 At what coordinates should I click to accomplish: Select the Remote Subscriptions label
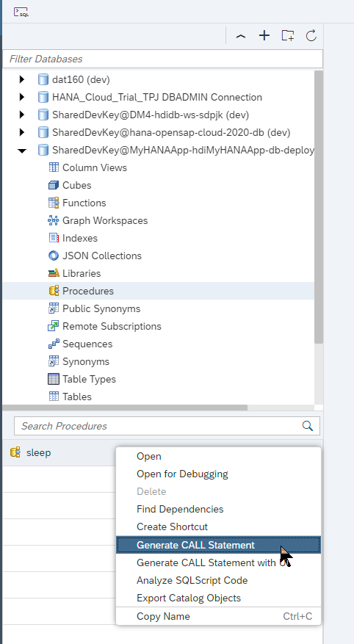tap(112, 327)
